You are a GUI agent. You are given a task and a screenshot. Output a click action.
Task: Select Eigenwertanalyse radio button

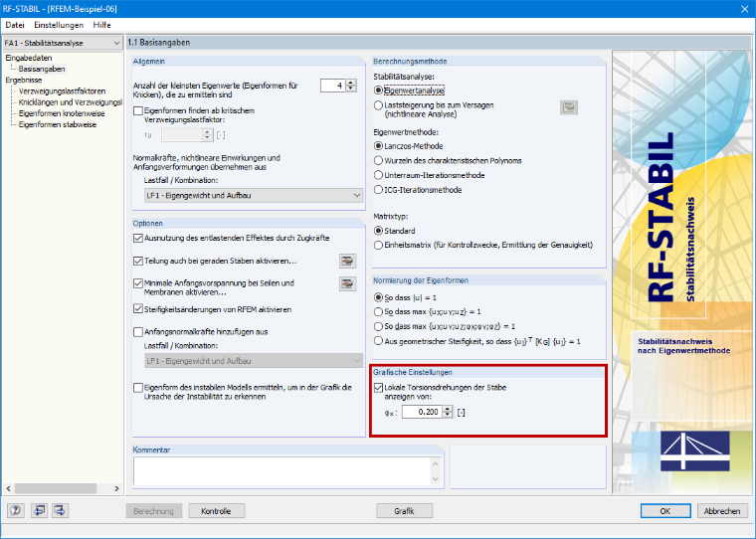point(378,90)
